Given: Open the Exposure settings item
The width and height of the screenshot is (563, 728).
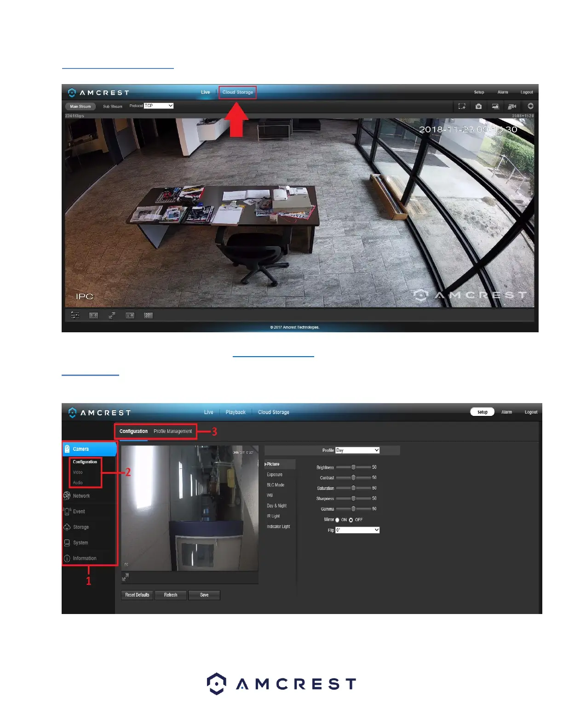Looking at the screenshot, I should [275, 475].
